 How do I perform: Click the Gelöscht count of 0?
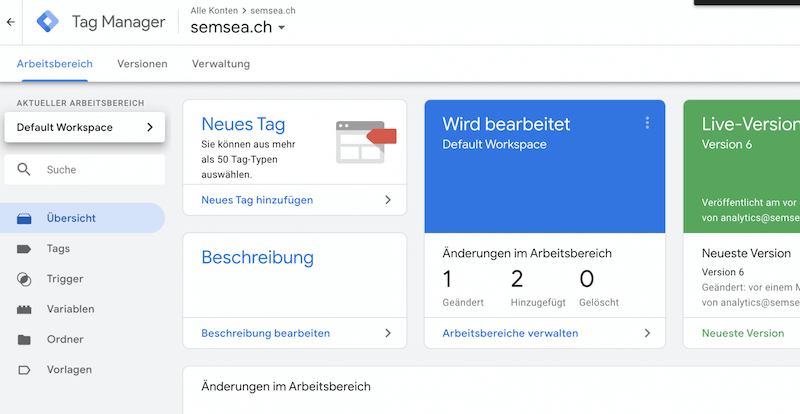point(587,279)
